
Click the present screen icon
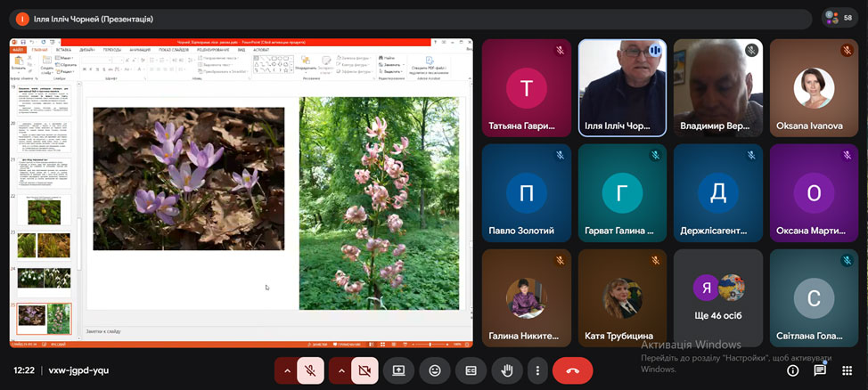point(398,370)
